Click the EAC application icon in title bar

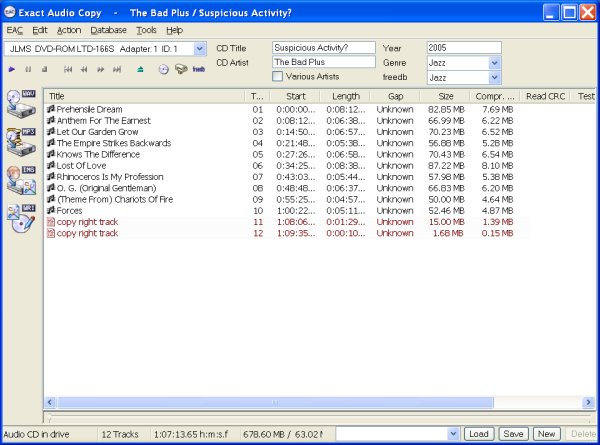(x=10, y=12)
